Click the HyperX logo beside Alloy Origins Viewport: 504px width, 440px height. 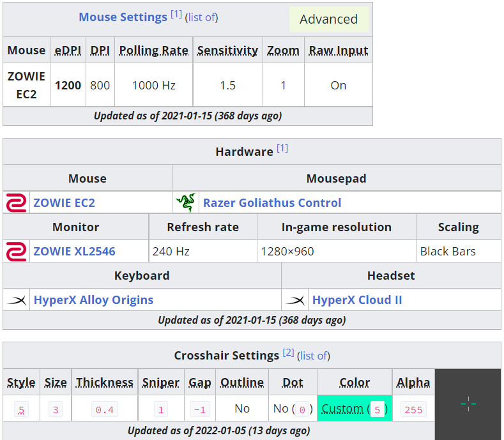point(17,300)
